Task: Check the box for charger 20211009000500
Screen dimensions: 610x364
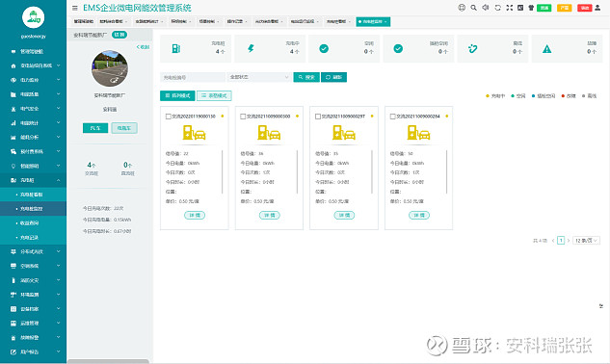Action: pos(243,117)
